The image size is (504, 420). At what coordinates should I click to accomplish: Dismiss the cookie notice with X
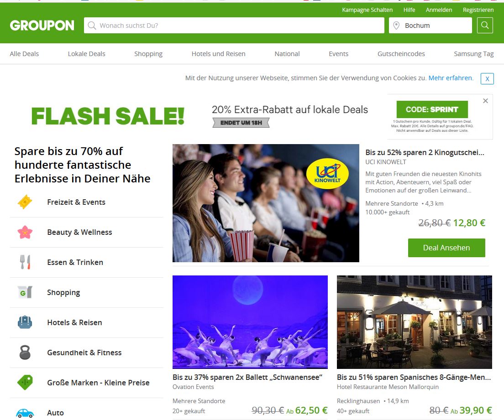coord(487,79)
